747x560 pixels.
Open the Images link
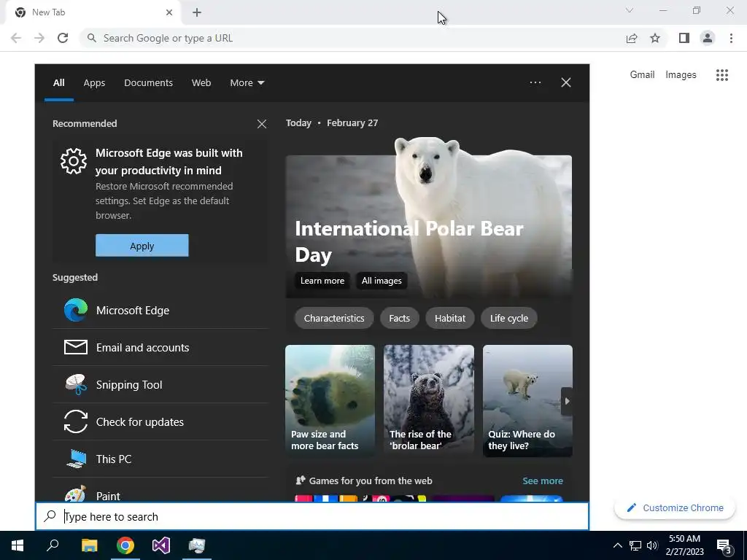point(681,75)
